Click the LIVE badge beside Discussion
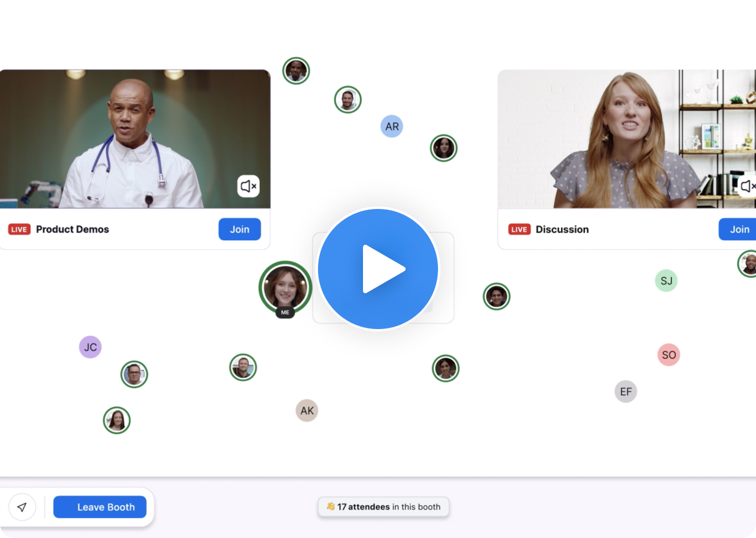Screen dimensions: 756x538 coord(519,229)
